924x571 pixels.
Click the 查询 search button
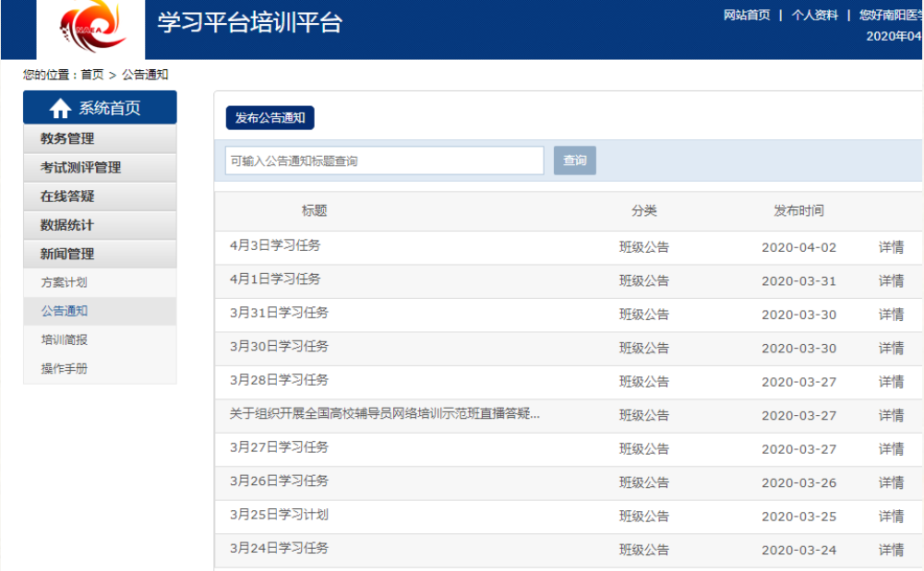574,161
